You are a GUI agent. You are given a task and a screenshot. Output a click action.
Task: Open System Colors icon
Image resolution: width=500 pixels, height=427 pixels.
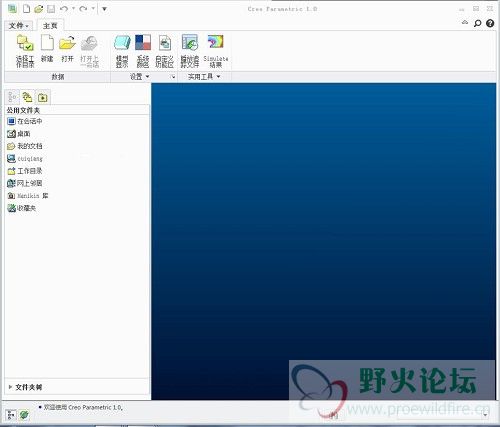(143, 51)
